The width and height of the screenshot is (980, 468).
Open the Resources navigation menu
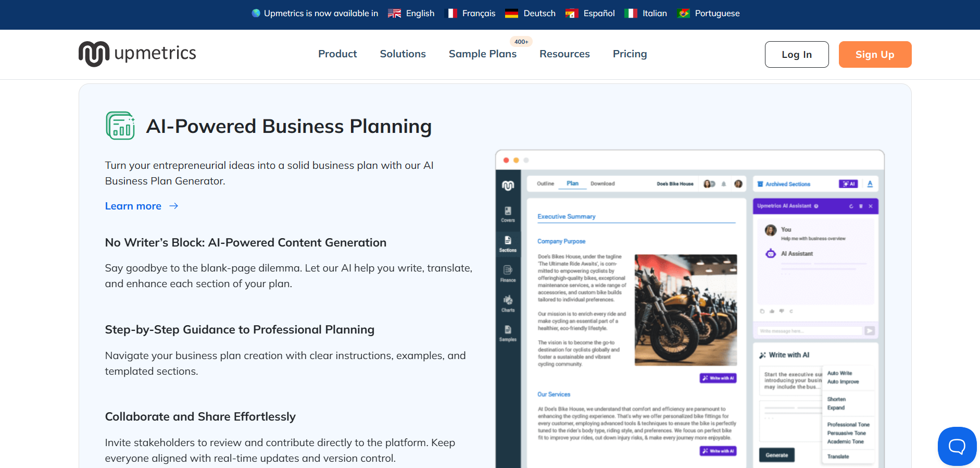(x=564, y=54)
